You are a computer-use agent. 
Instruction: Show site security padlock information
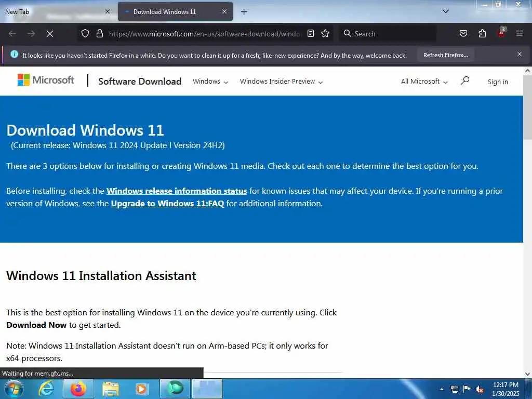(99, 34)
